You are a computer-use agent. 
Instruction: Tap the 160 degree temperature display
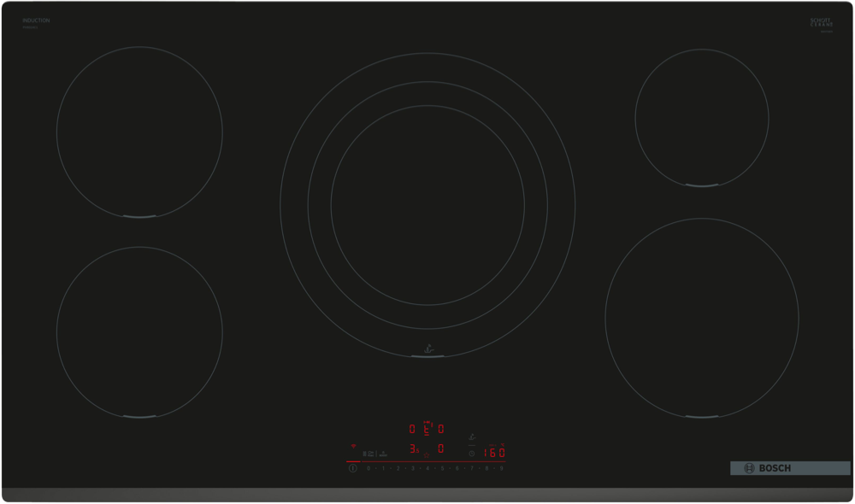tap(495, 453)
